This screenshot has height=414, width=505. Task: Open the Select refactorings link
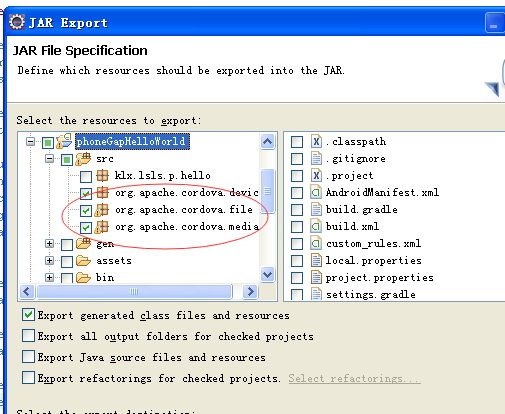[x=354, y=378]
